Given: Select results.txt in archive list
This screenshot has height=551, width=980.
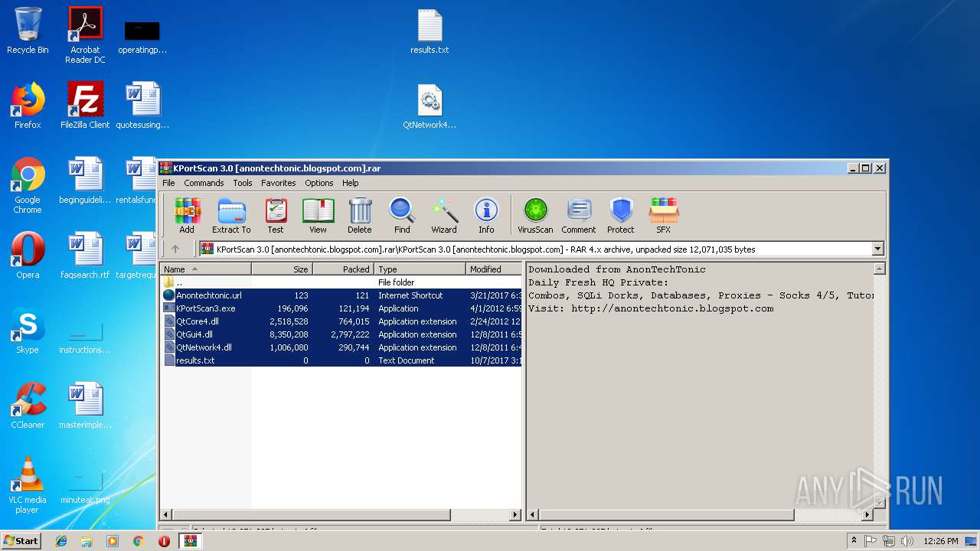Looking at the screenshot, I should 341,360.
